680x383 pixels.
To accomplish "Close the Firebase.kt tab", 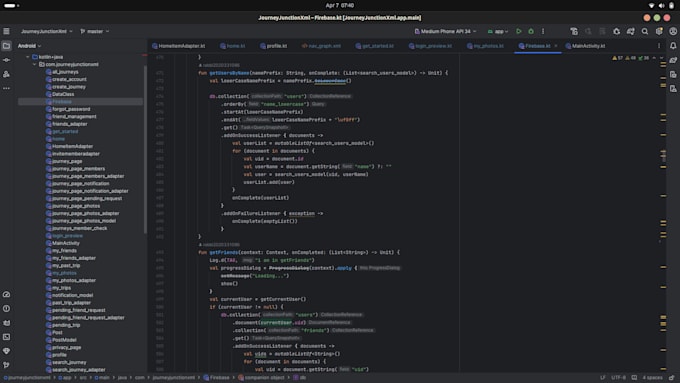I will [556, 46].
